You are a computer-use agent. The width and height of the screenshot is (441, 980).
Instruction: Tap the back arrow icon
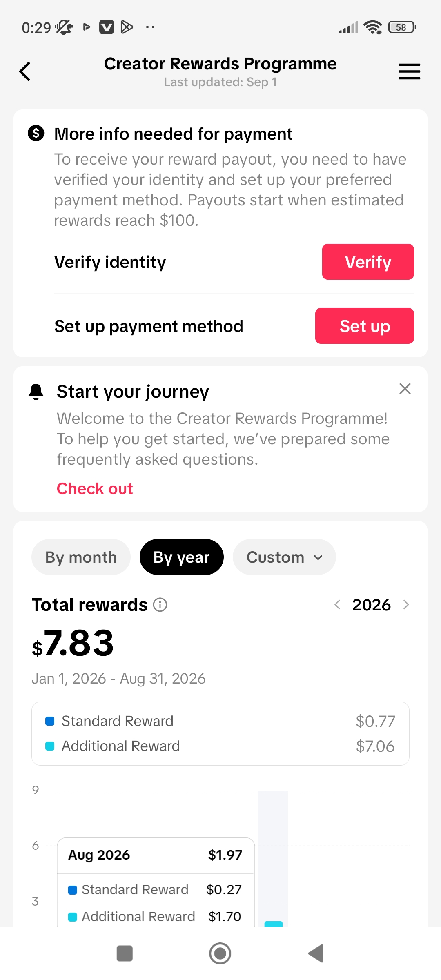pyautogui.click(x=25, y=71)
